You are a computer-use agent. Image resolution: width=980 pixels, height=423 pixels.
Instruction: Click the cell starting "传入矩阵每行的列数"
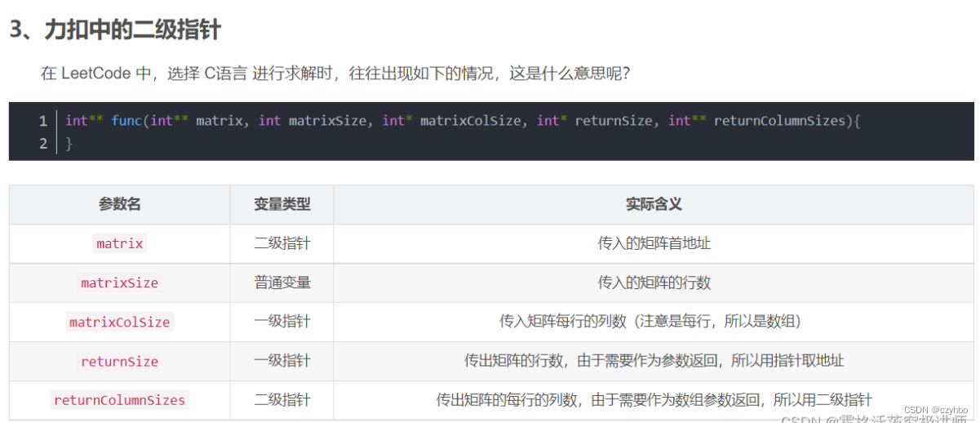(x=654, y=322)
